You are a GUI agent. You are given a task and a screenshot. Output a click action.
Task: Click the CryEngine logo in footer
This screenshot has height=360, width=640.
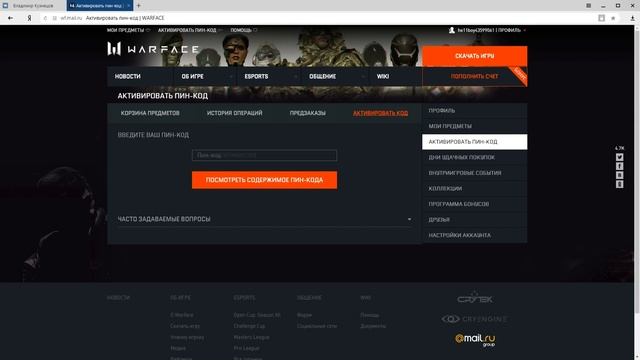[474, 319]
